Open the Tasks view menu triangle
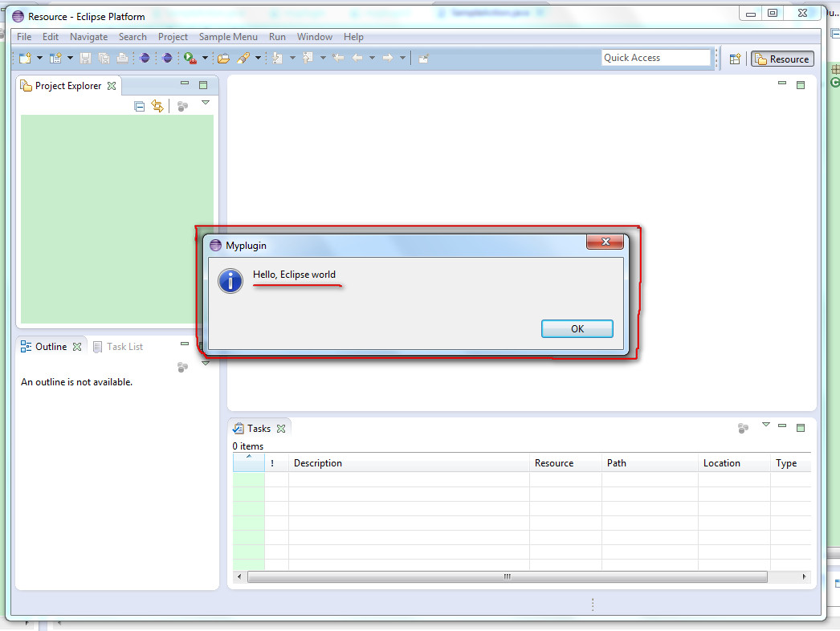The width and height of the screenshot is (840, 631). tap(766, 424)
